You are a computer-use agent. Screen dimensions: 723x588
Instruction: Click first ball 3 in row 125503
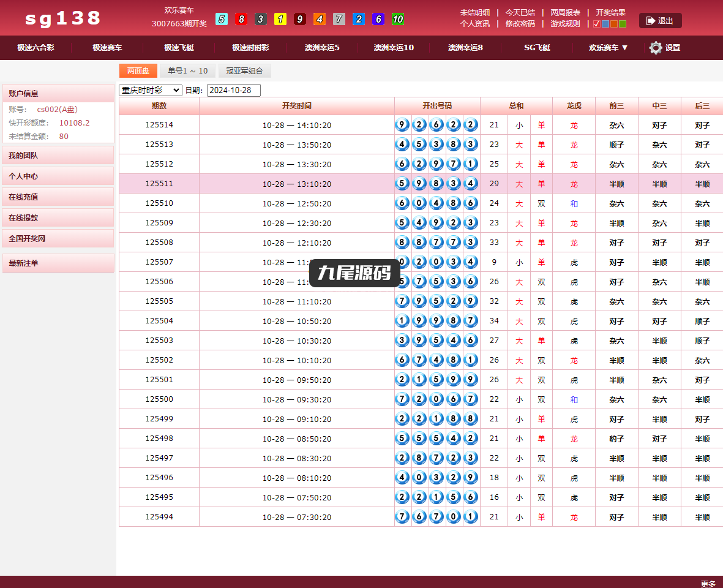pyautogui.click(x=402, y=341)
